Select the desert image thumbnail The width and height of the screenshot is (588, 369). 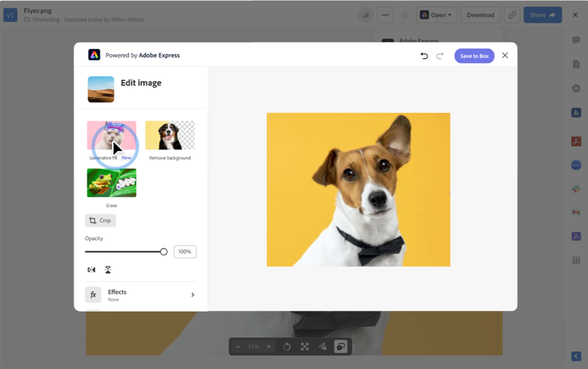(x=101, y=90)
